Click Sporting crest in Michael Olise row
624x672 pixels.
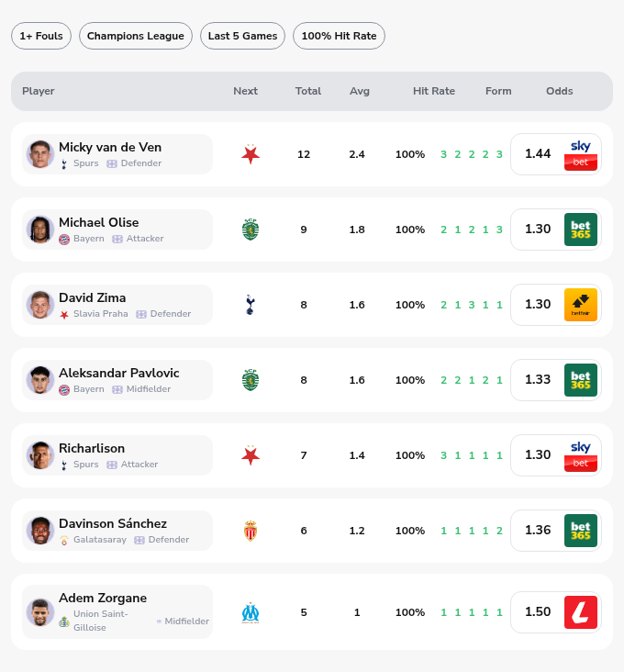coord(251,230)
